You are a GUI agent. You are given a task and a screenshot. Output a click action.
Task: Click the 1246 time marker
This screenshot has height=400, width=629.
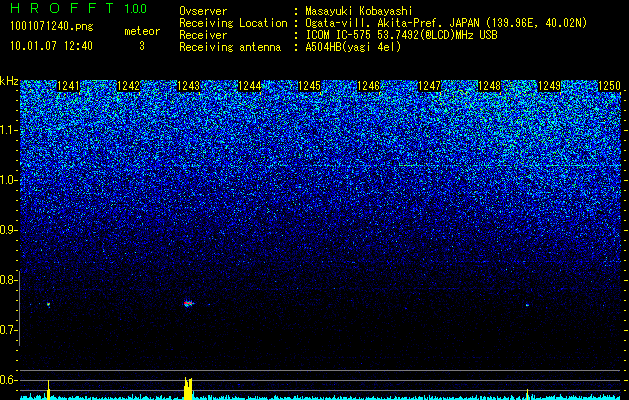368,86
